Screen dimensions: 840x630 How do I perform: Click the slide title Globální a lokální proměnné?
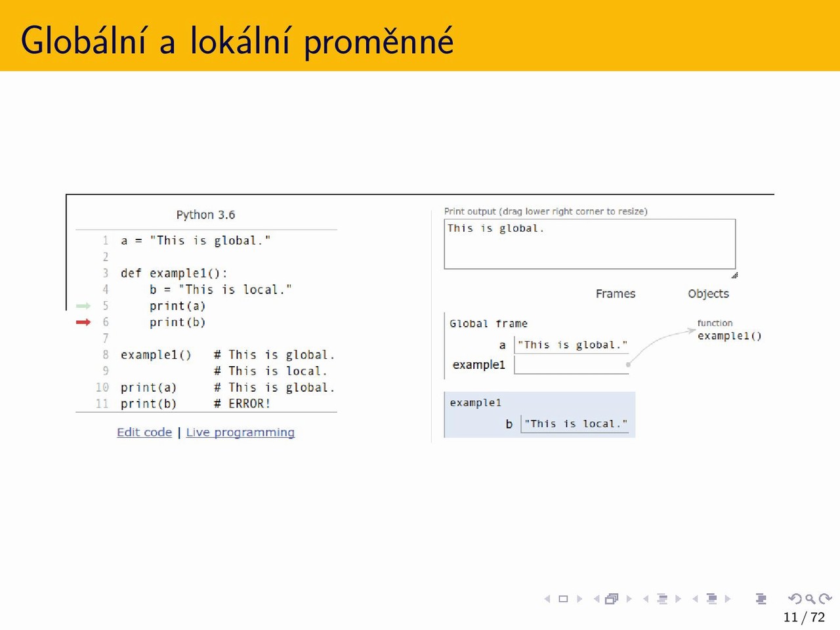tap(237, 40)
